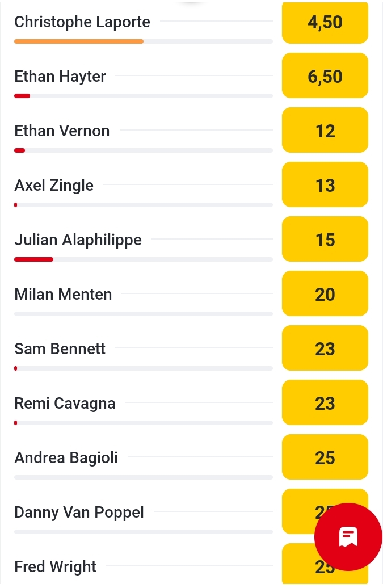383x588 pixels.
Task: Pick the 6,50 odds for Ethan Hayter
Action: point(325,76)
